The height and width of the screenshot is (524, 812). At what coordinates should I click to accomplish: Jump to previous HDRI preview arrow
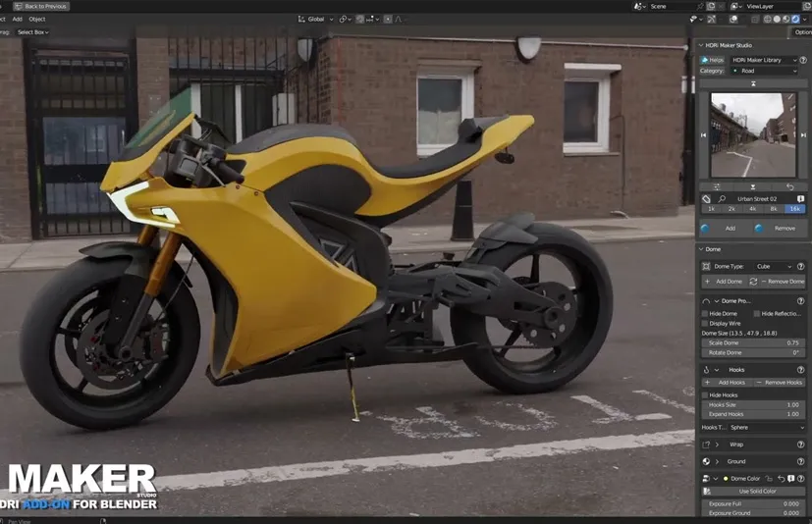[x=703, y=135]
